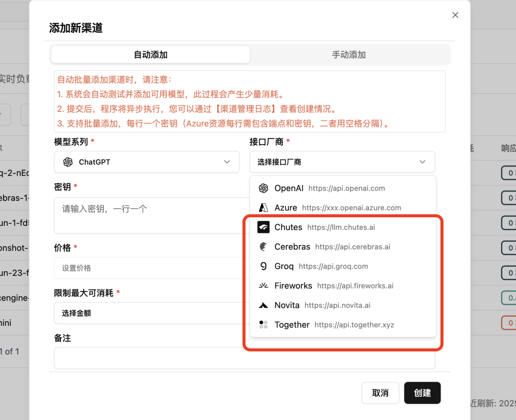Click the Fireworks logo icon

coord(263,286)
